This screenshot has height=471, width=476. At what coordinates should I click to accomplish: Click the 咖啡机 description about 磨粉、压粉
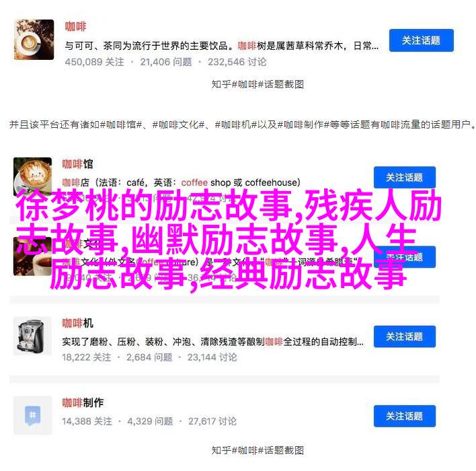[x=213, y=342]
